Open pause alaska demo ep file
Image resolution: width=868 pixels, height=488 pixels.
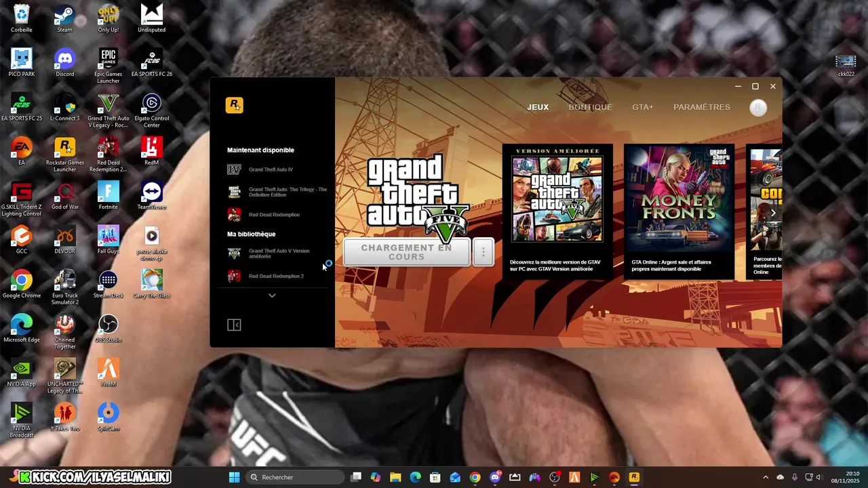[152, 243]
